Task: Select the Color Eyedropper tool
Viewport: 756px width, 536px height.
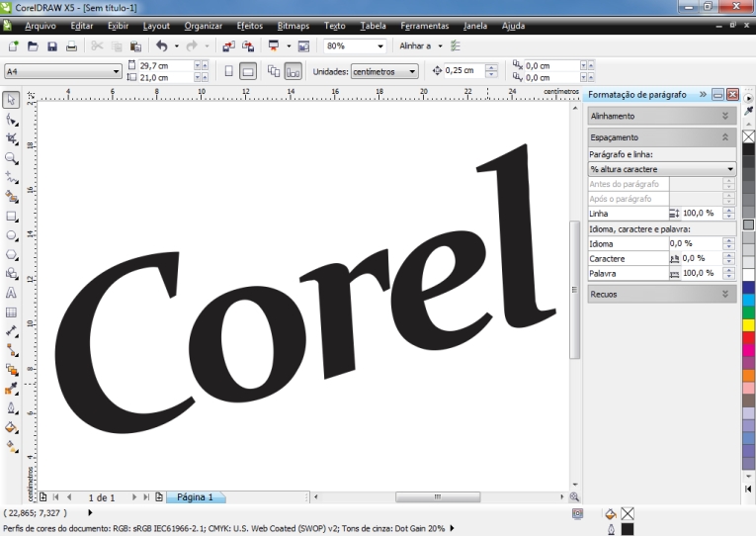Action: pyautogui.click(x=11, y=389)
